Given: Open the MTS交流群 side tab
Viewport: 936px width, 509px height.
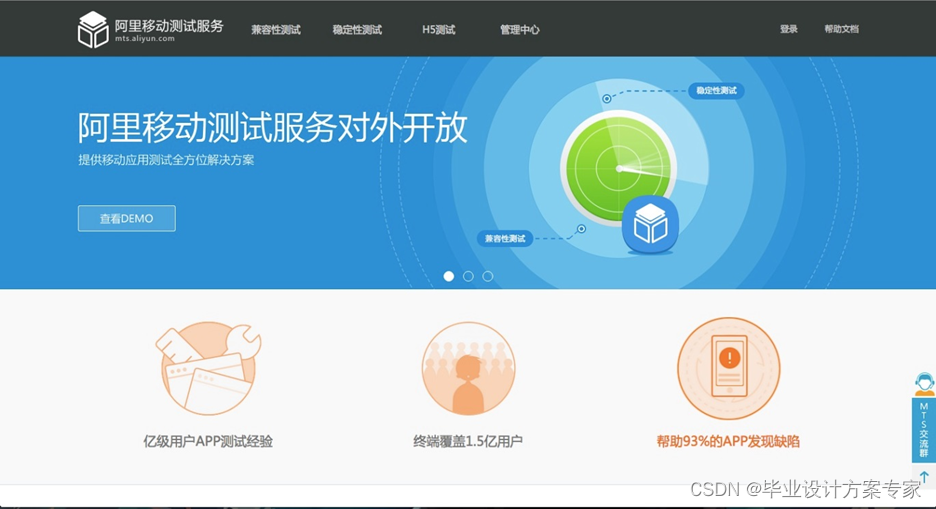Looking at the screenshot, I should (x=923, y=430).
